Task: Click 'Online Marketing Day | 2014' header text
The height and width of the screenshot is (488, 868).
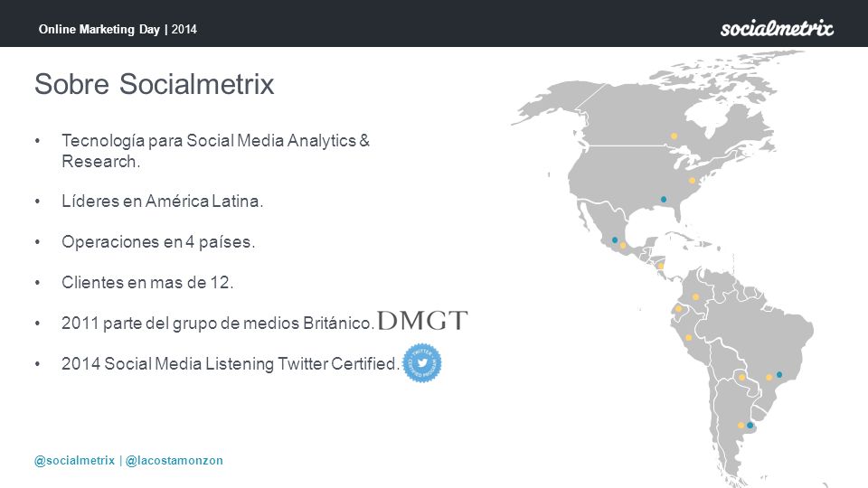Action: pyautogui.click(x=118, y=29)
